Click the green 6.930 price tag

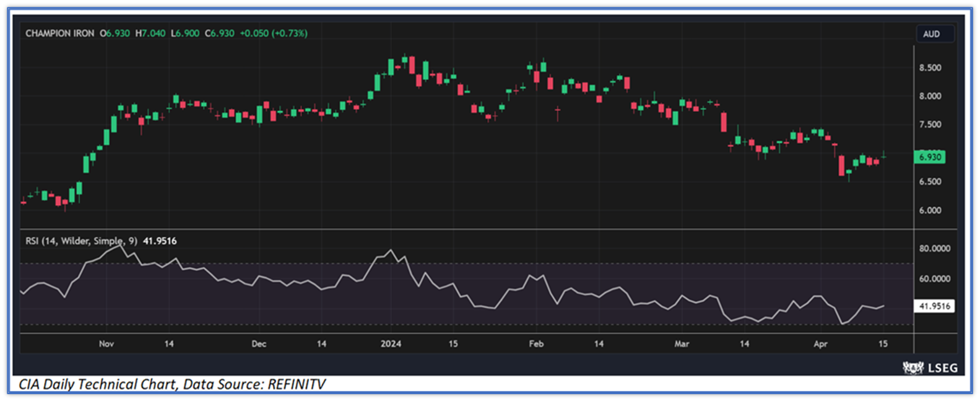(929, 157)
